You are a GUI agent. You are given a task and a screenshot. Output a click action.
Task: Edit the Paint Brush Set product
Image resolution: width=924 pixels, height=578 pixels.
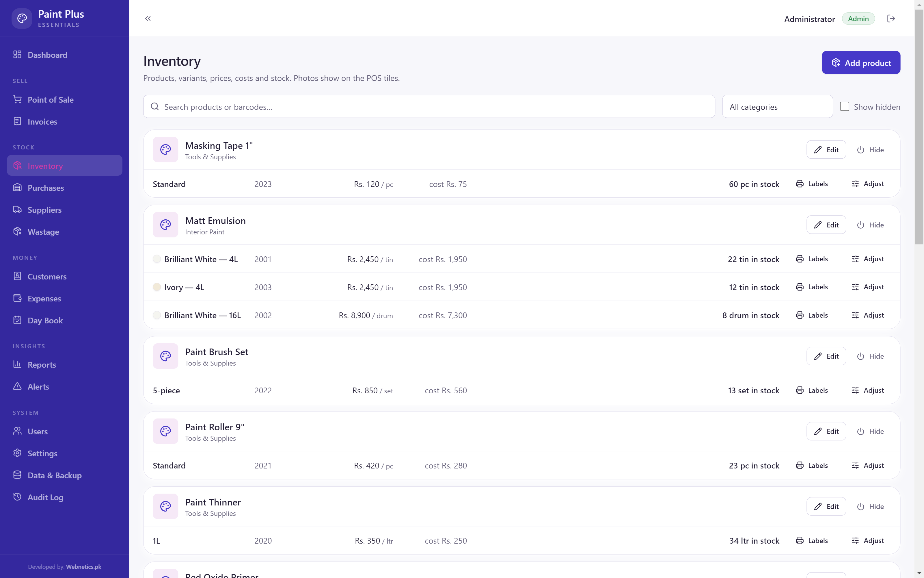pyautogui.click(x=826, y=356)
